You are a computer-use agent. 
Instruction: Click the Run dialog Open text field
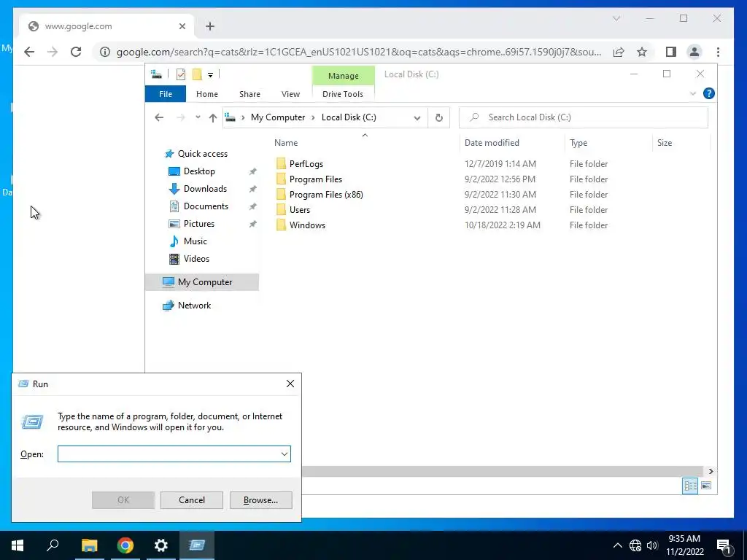coord(174,454)
